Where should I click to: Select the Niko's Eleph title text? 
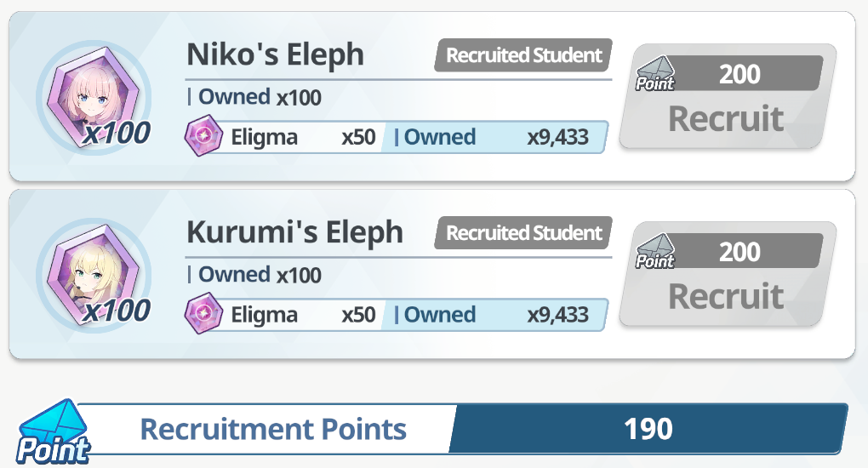pos(275,54)
